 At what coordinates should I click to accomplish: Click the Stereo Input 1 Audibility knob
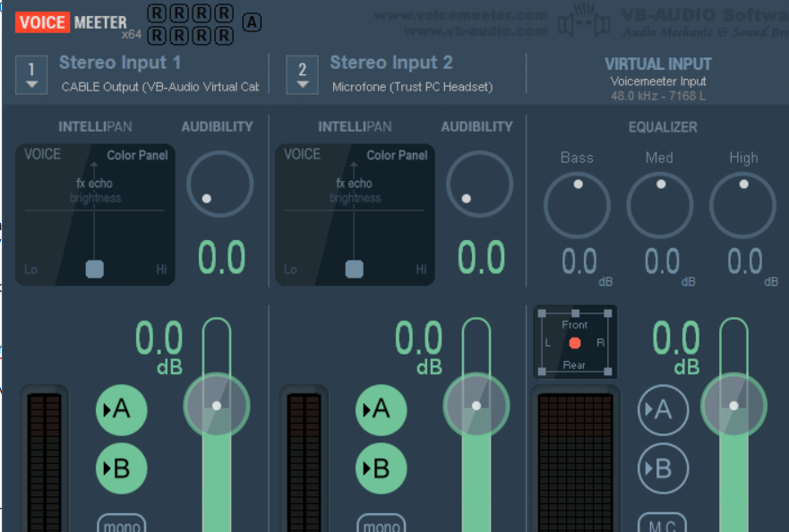220,184
